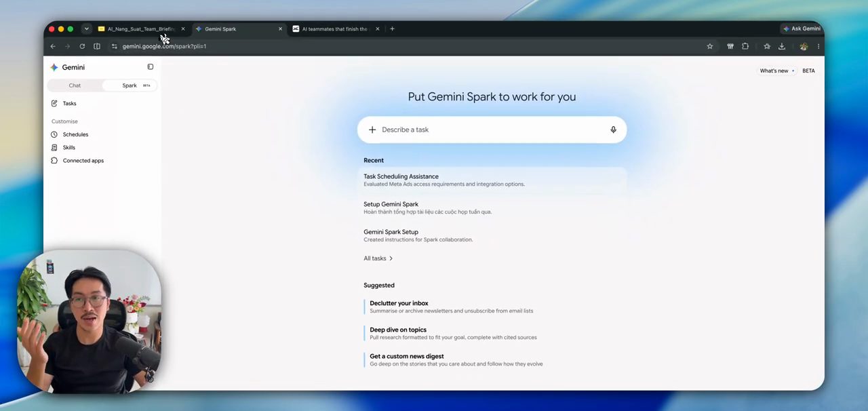View site information icon in address bar

point(115,46)
